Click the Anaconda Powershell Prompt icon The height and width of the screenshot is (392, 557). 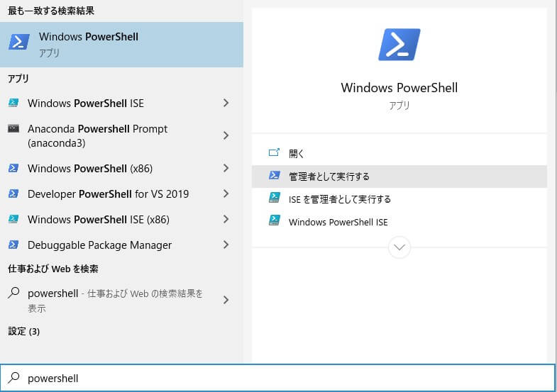13,129
